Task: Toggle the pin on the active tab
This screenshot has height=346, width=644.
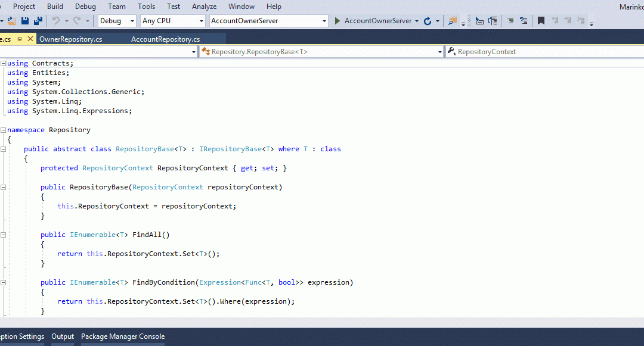Action: click(19, 39)
